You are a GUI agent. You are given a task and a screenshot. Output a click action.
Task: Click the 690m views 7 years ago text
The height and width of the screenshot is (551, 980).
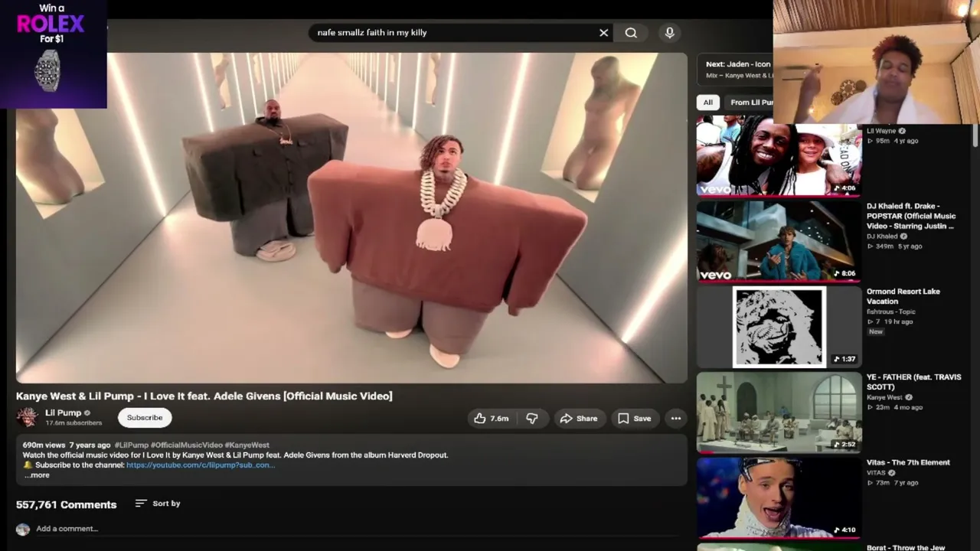pyautogui.click(x=67, y=445)
